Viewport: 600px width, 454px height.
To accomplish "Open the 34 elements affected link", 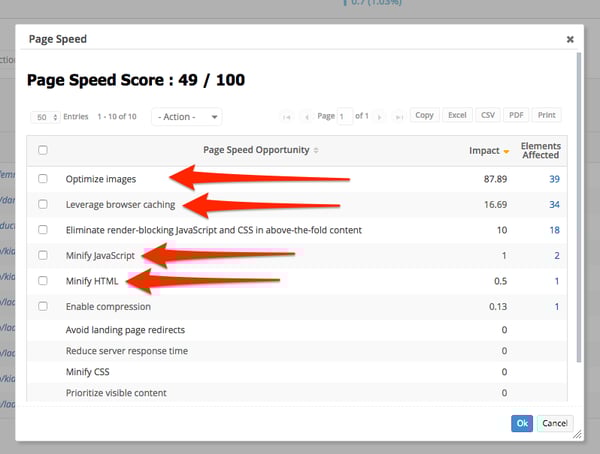I will click(554, 205).
